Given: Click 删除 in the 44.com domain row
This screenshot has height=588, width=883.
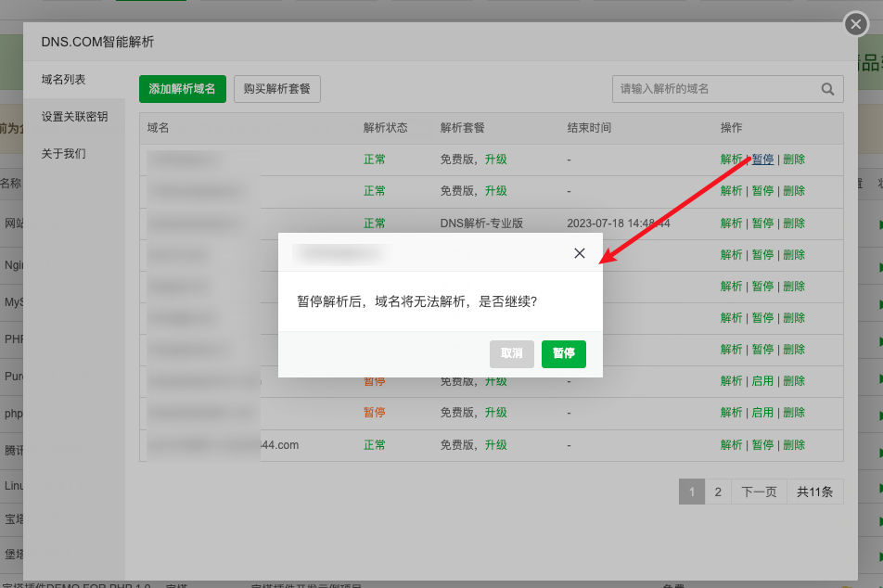Looking at the screenshot, I should [x=794, y=445].
